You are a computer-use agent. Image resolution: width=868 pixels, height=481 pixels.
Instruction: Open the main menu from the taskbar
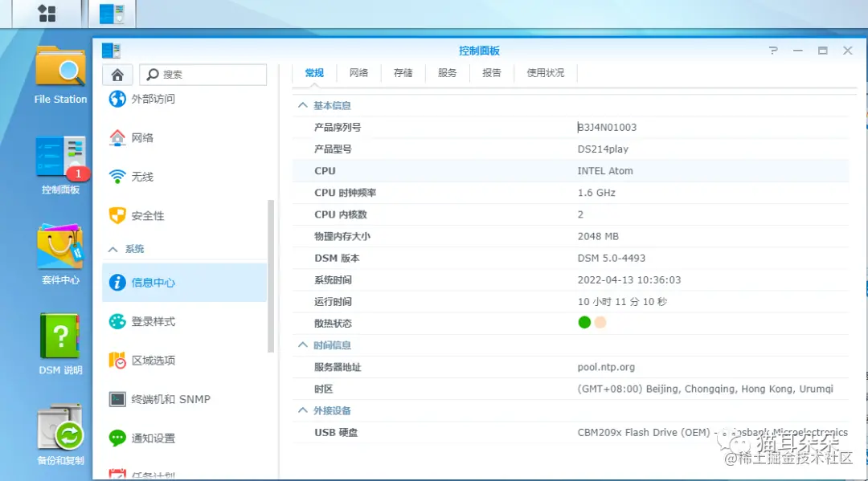tap(46, 13)
